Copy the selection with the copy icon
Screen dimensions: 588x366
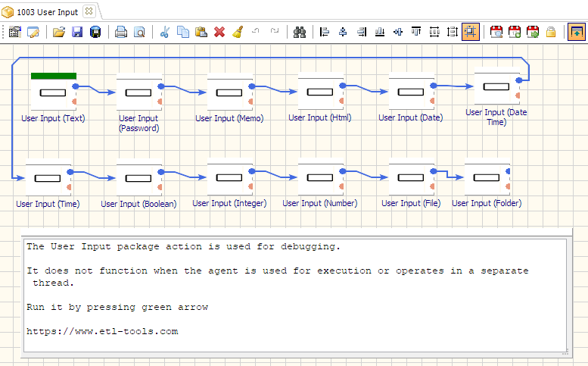(x=183, y=32)
